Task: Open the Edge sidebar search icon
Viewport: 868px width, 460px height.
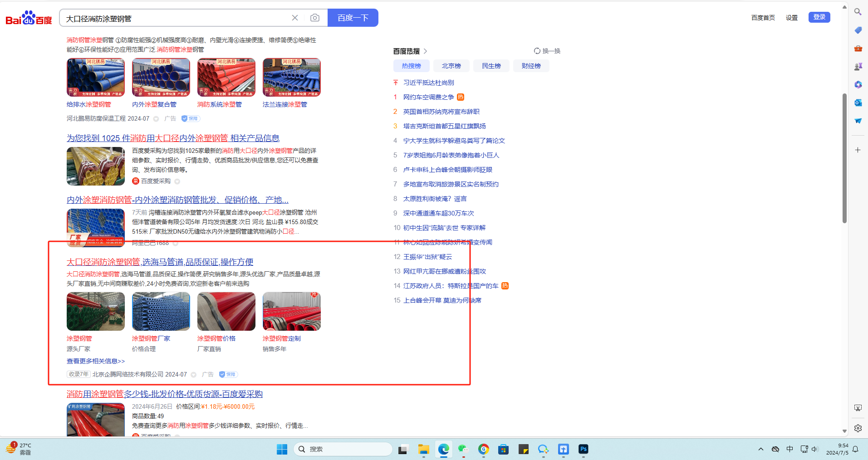Action: 858,12
